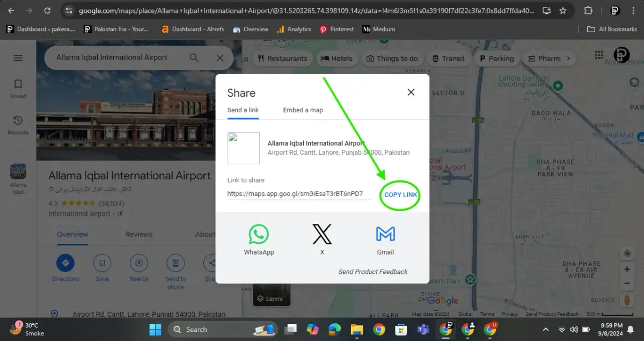Screen dimensions: 644x341
Task: Click the Street View pegman icon
Action: pyautogui.click(x=626, y=301)
